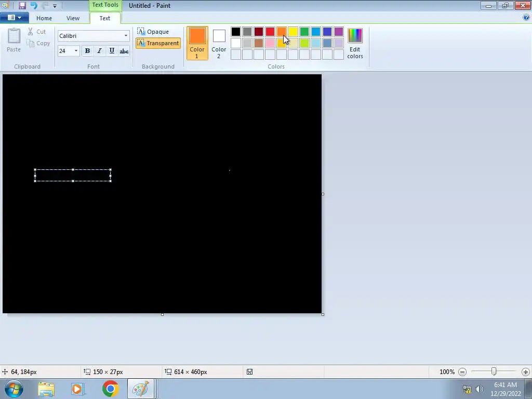Switch to the Home ribbon tab
The image size is (532, 399).
coord(44,18)
